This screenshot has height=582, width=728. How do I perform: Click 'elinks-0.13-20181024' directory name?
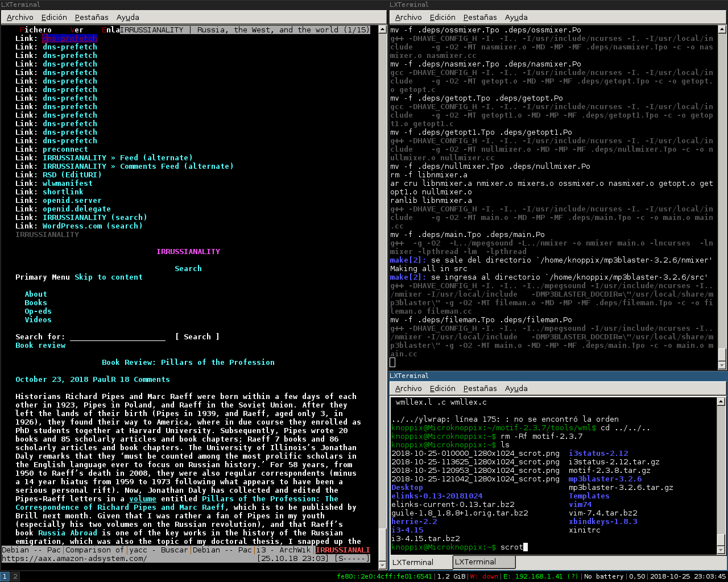click(437, 496)
